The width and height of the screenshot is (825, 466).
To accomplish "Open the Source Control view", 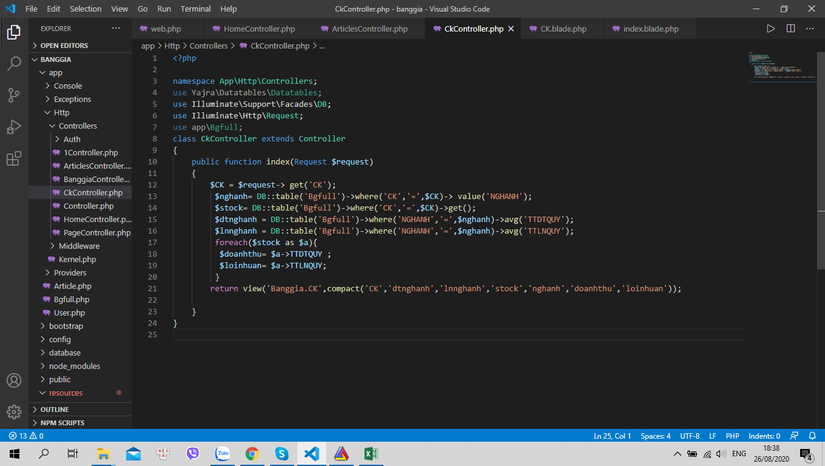I will tap(14, 95).
